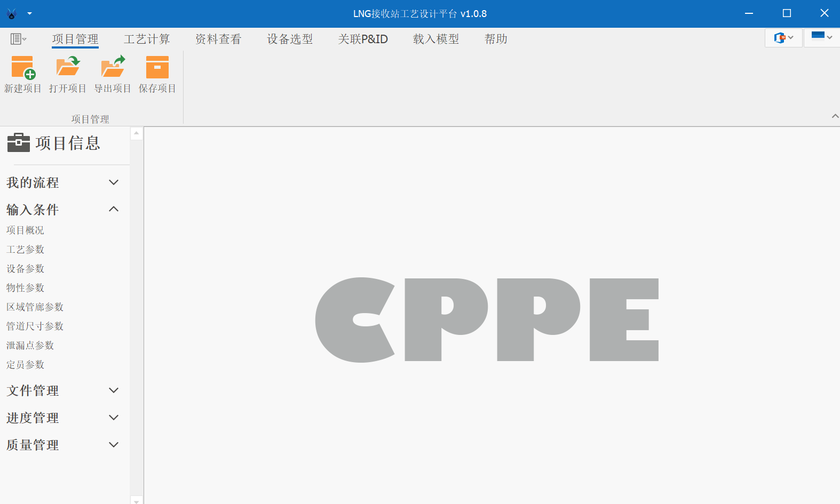
Task: Click the navigation pane menu icon
Action: point(18,39)
